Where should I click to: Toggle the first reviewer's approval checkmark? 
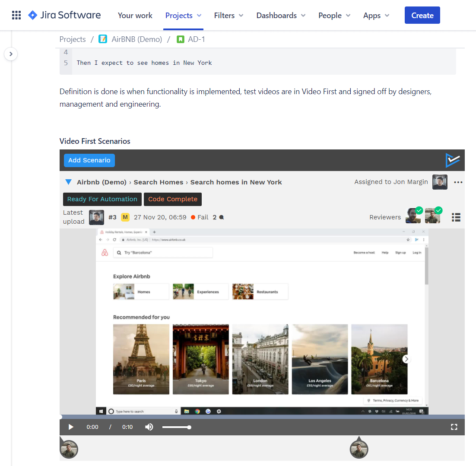pyautogui.click(x=419, y=211)
